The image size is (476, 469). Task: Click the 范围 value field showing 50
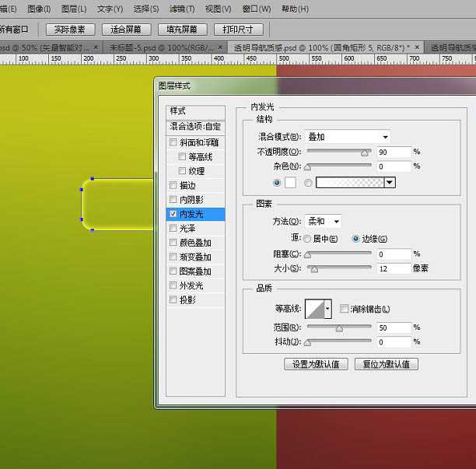point(394,327)
